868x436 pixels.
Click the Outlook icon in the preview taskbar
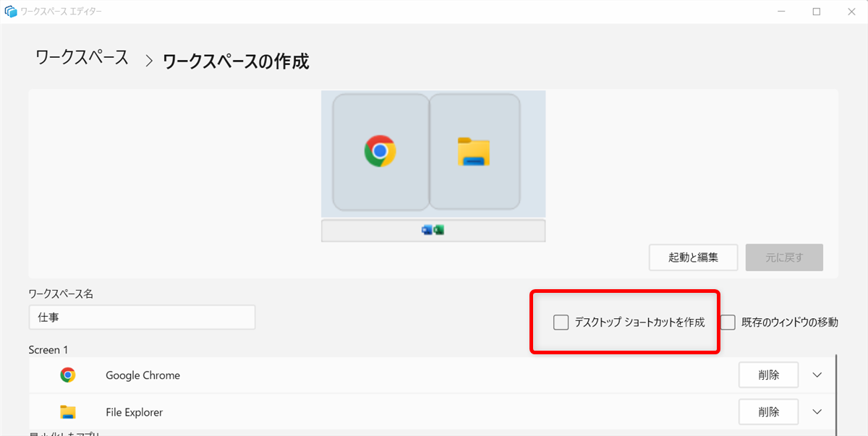coord(427,229)
